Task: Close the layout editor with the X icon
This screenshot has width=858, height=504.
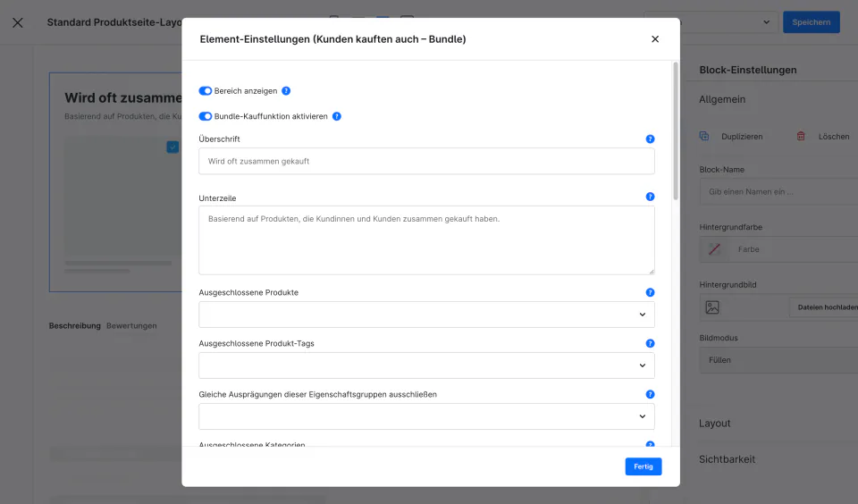Action: (18, 22)
